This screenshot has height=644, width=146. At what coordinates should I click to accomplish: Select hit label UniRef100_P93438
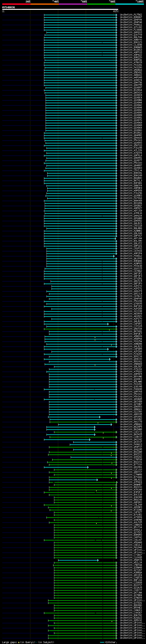[x=131, y=266]
